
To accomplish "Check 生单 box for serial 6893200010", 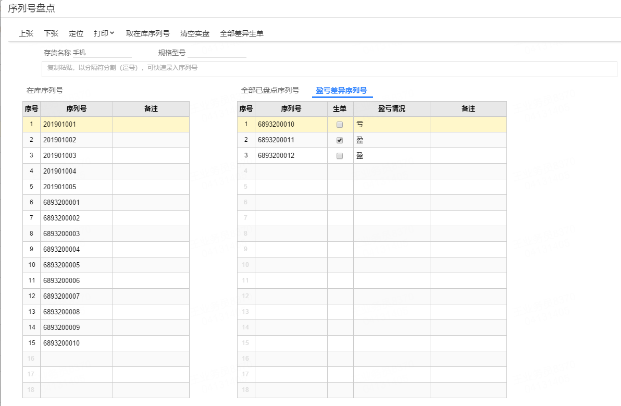I will [339, 124].
